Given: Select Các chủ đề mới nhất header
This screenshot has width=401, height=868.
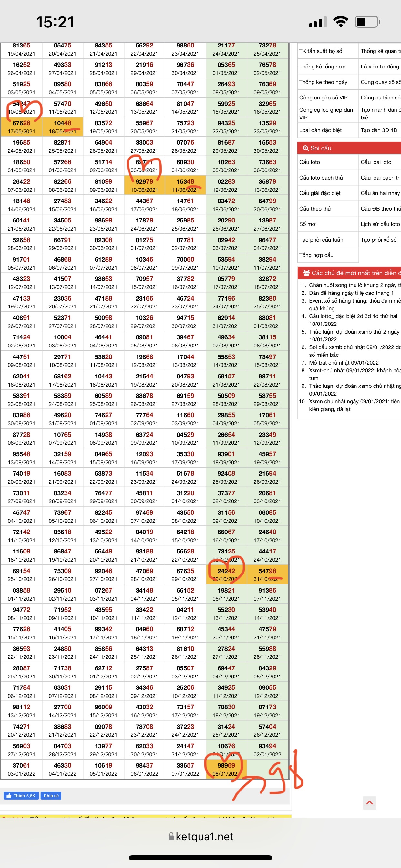Looking at the screenshot, I should (349, 273).
